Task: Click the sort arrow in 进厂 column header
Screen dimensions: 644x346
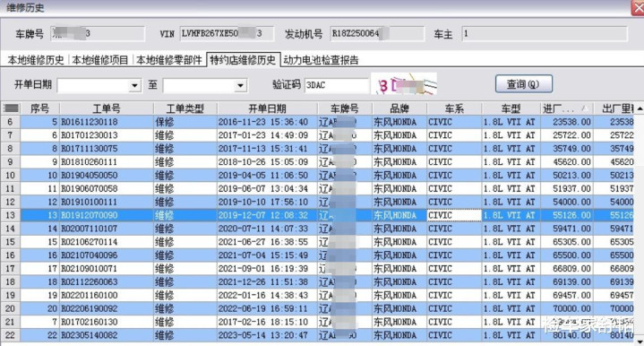Action: click(585, 108)
